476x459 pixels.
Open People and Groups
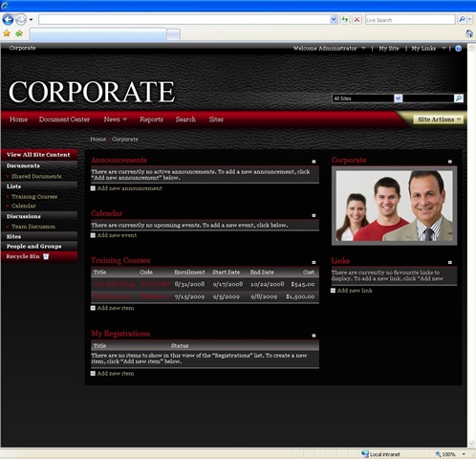point(33,246)
